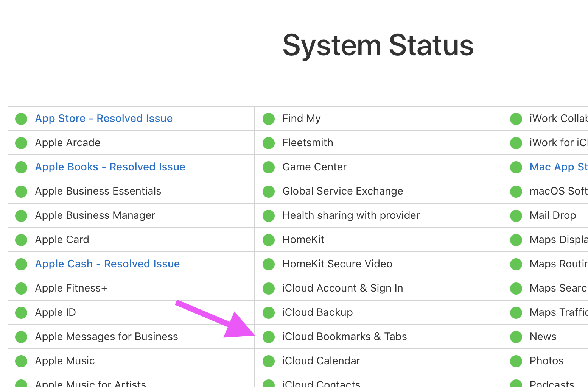Select the Apple Music text
The image size is (588, 387).
[x=65, y=361]
